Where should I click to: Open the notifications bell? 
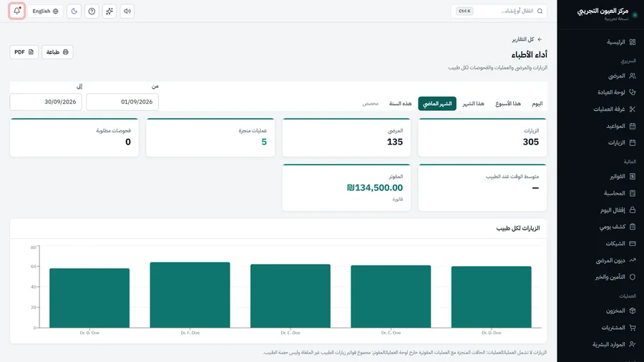(17, 11)
